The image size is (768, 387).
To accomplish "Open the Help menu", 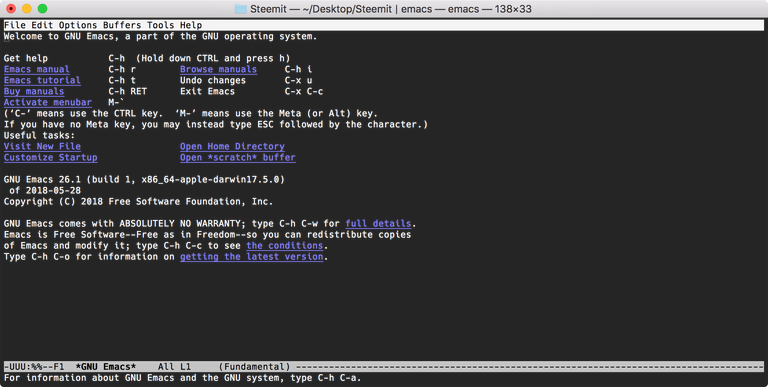I will point(191,25).
